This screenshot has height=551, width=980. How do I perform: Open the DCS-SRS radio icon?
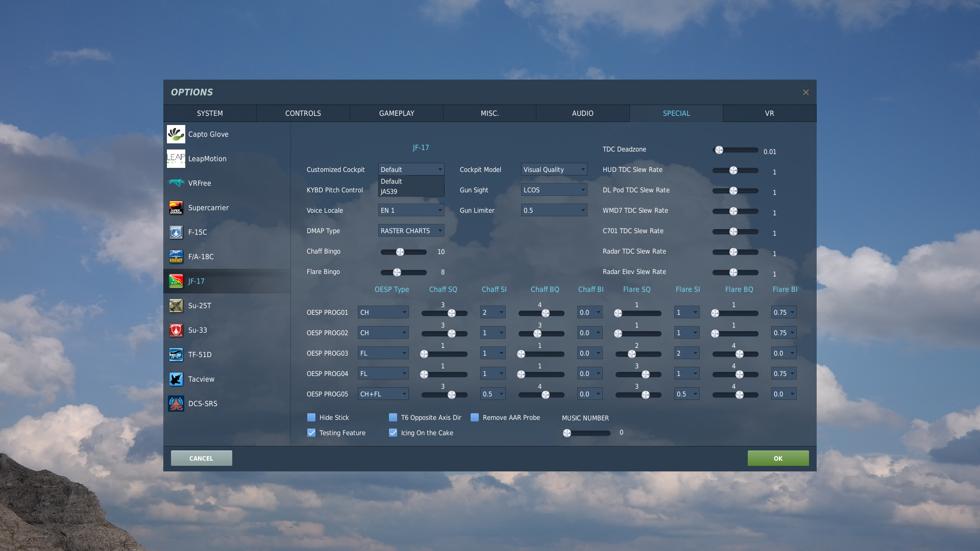pos(176,404)
